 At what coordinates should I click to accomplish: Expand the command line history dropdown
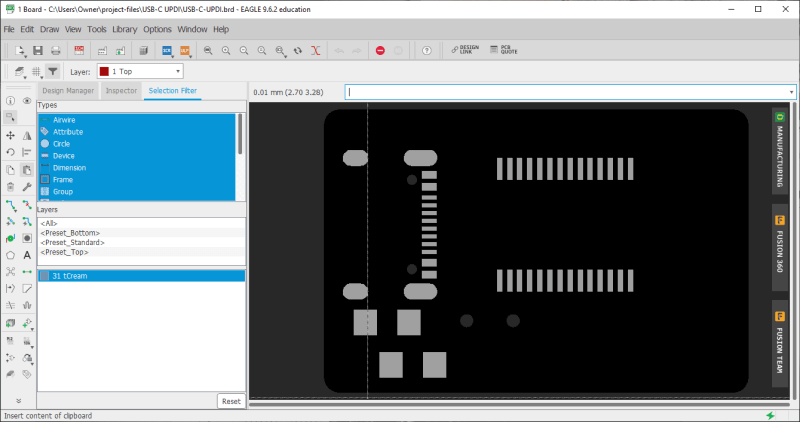(791, 92)
